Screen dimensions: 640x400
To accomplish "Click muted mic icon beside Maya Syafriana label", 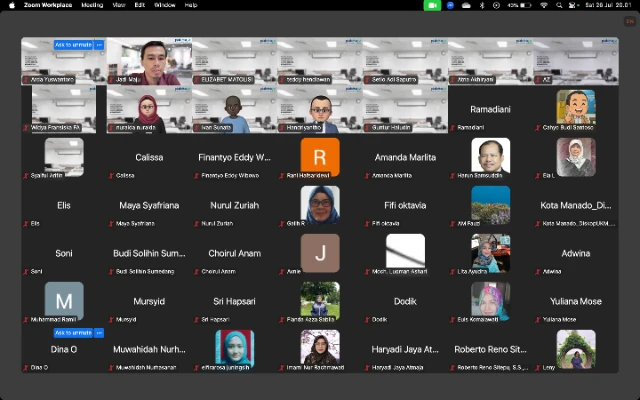I will point(111,224).
